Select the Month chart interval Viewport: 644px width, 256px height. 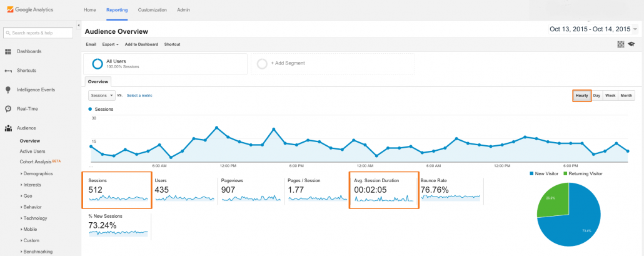(x=626, y=96)
